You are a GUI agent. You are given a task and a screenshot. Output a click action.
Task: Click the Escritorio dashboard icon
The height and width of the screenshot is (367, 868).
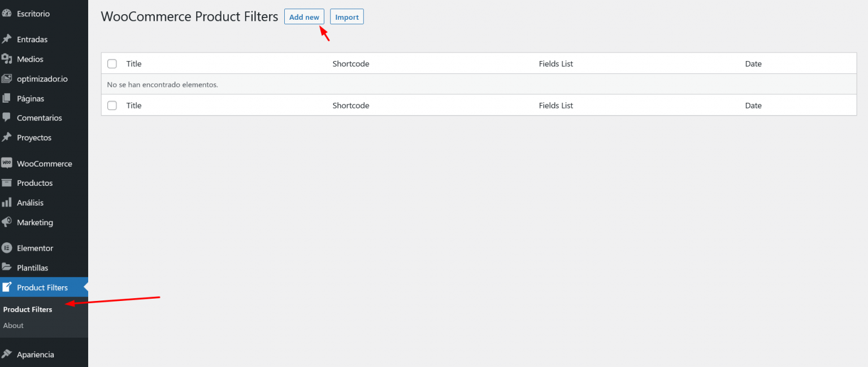[7, 14]
